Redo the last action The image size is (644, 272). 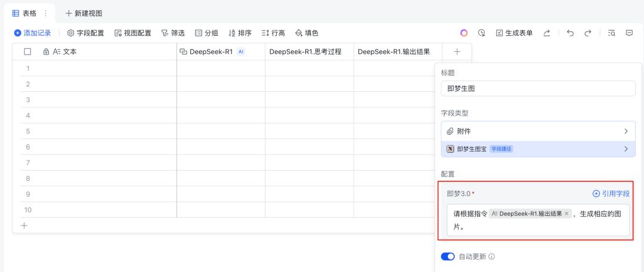click(x=588, y=33)
